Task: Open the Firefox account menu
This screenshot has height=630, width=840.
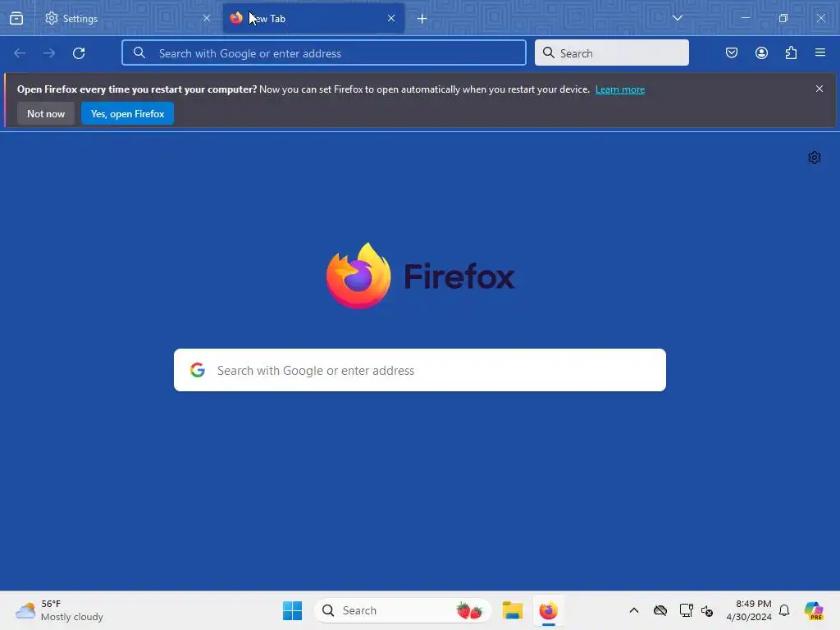Action: (761, 52)
